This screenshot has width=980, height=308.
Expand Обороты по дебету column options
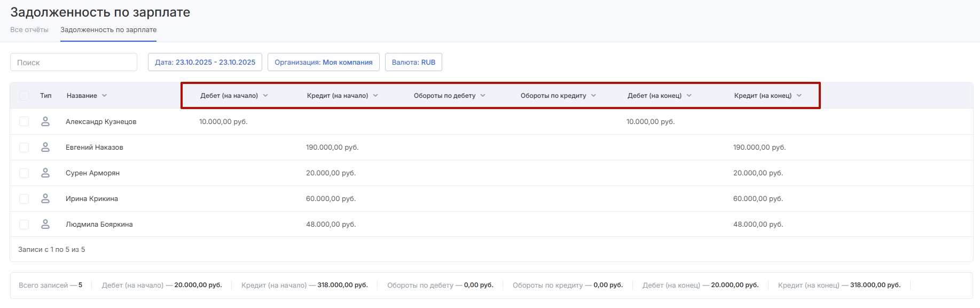pyautogui.click(x=483, y=96)
